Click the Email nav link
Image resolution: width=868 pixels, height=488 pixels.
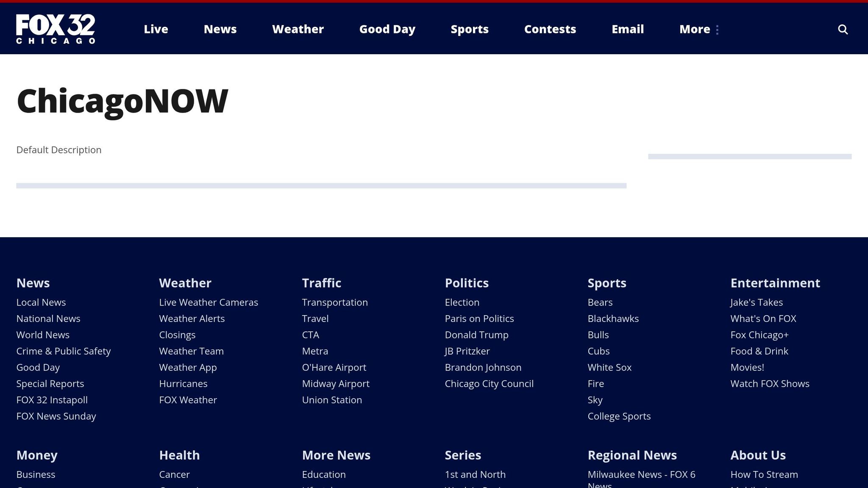point(627,29)
